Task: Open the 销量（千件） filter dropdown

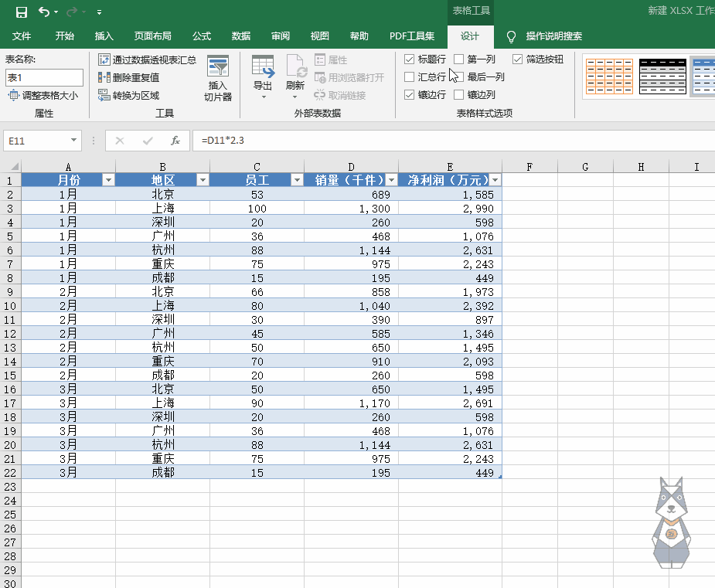Action: point(392,180)
